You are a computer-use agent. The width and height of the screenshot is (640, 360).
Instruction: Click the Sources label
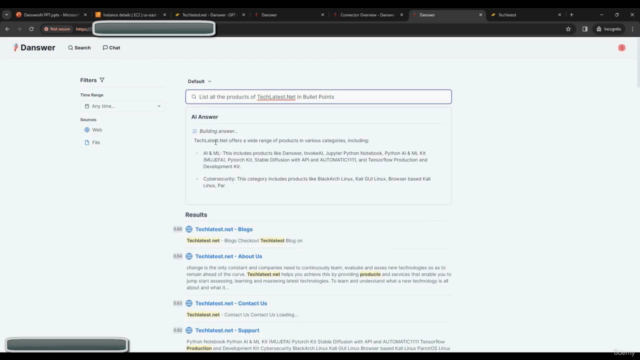click(88, 120)
